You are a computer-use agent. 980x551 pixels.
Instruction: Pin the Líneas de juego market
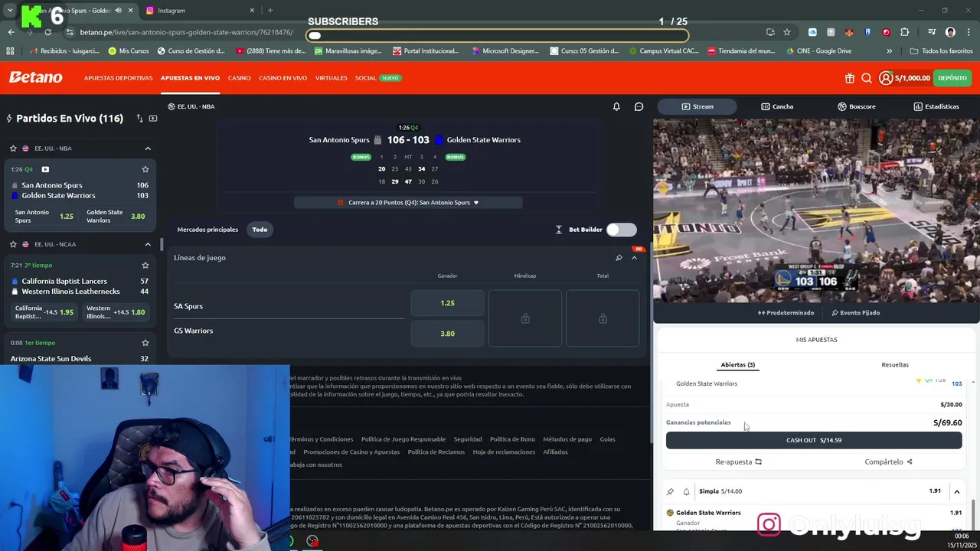(619, 258)
